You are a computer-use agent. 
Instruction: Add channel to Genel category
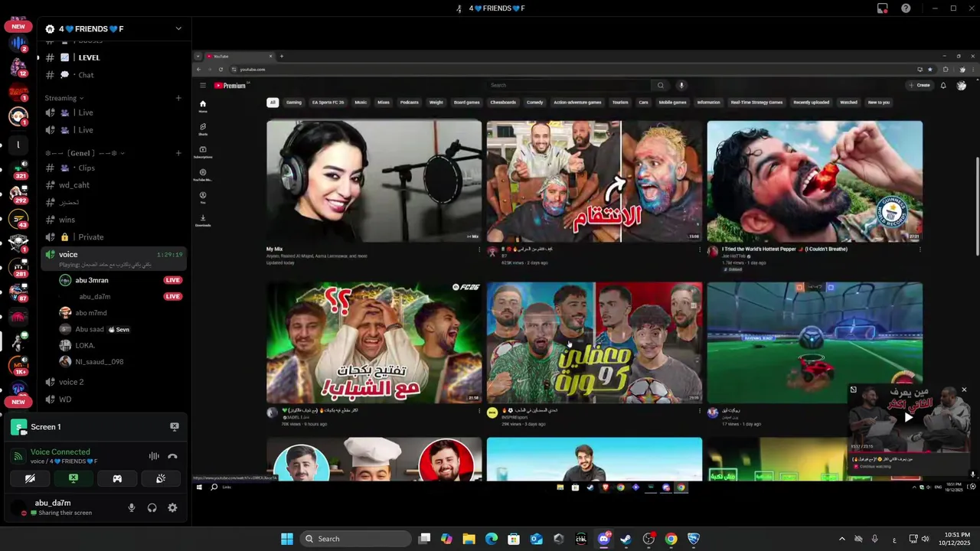[x=178, y=153]
